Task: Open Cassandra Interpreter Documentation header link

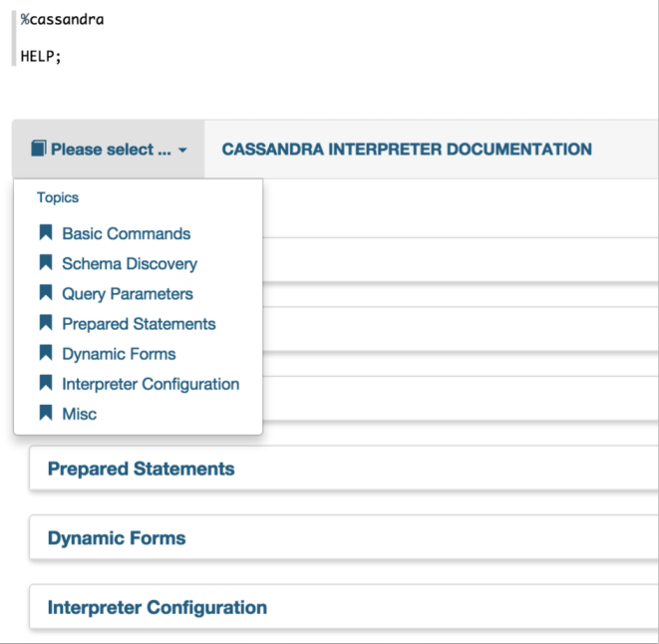Action: (406, 150)
